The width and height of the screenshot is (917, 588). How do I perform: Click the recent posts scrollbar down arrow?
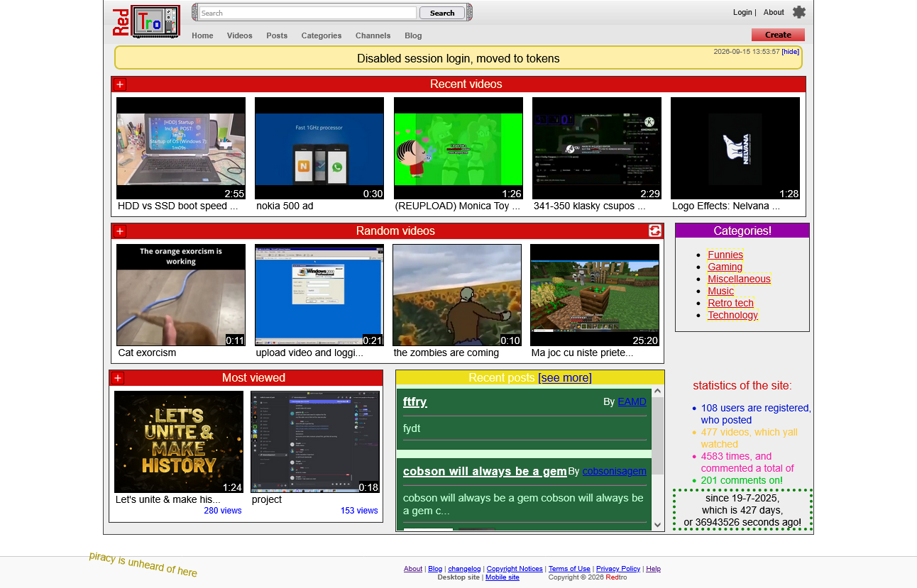[657, 525]
